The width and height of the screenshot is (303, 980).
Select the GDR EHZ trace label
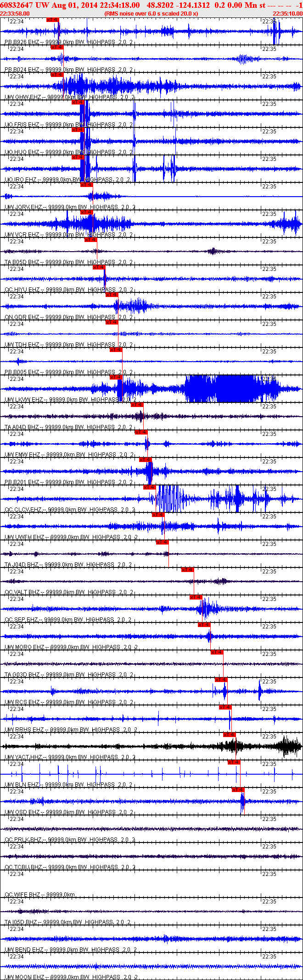(x=68, y=317)
